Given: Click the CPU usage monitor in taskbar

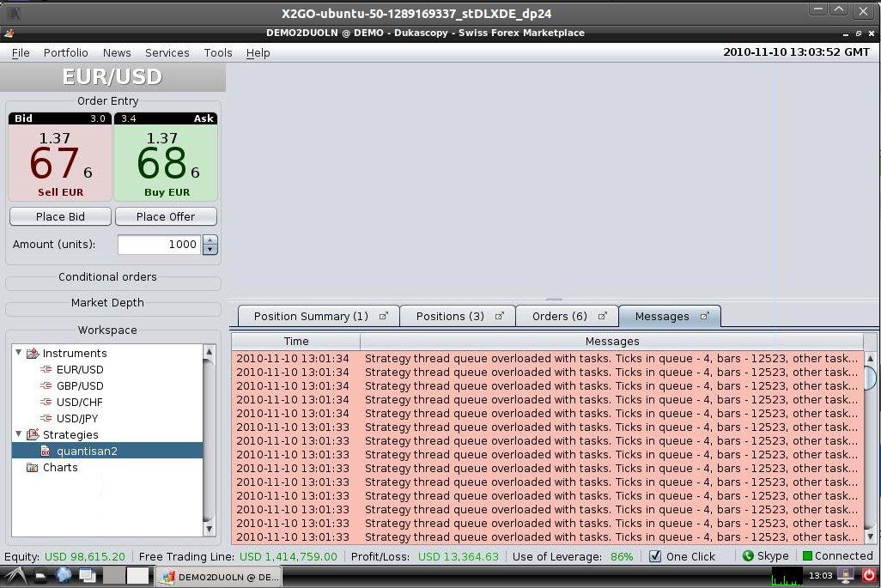Looking at the screenshot, I should [787, 576].
